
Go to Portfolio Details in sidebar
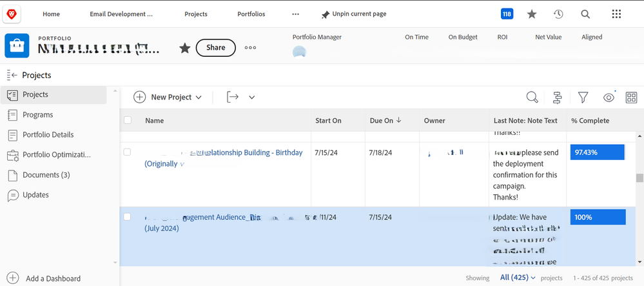click(x=48, y=135)
